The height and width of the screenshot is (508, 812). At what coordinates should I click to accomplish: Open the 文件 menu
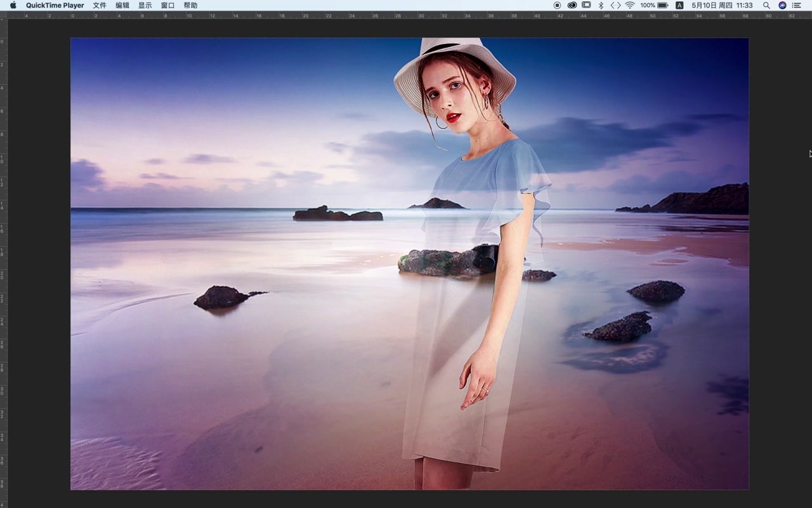tap(100, 5)
